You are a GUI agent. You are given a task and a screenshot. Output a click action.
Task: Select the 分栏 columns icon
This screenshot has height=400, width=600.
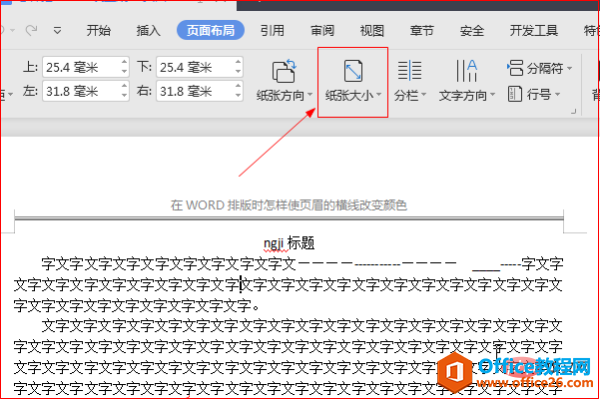click(409, 71)
